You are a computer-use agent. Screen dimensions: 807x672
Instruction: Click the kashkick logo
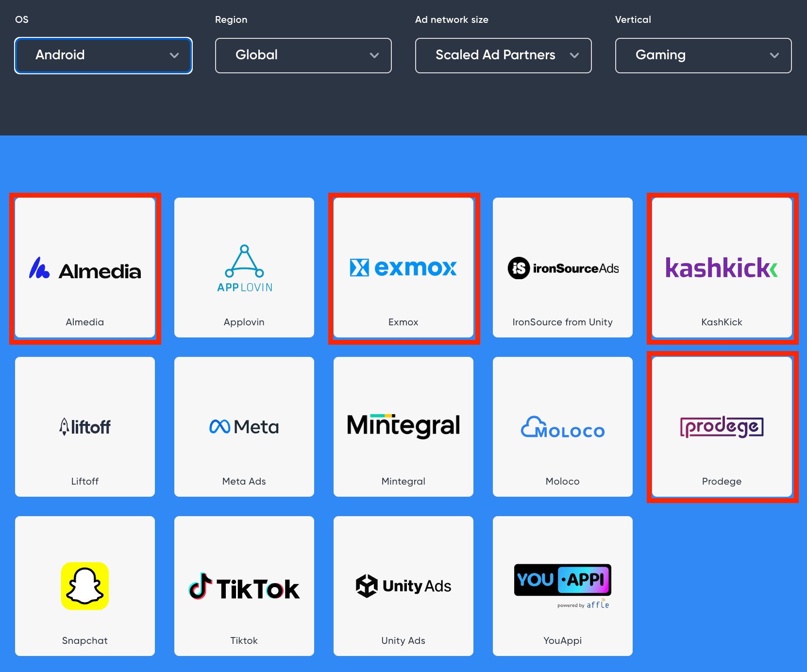point(722,268)
